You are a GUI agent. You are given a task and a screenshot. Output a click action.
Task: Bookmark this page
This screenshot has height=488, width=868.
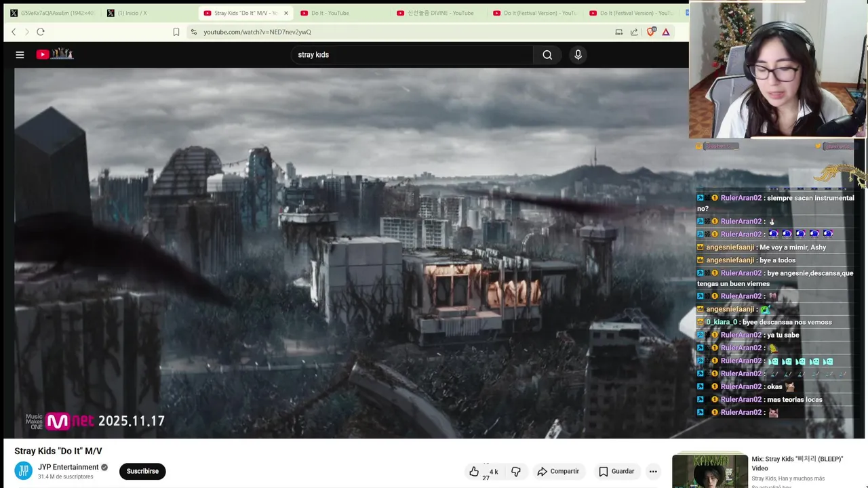pyautogui.click(x=176, y=32)
